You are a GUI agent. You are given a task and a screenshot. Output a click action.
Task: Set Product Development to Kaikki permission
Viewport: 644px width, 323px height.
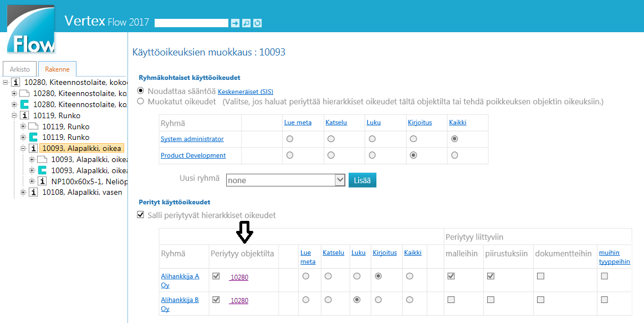point(454,155)
